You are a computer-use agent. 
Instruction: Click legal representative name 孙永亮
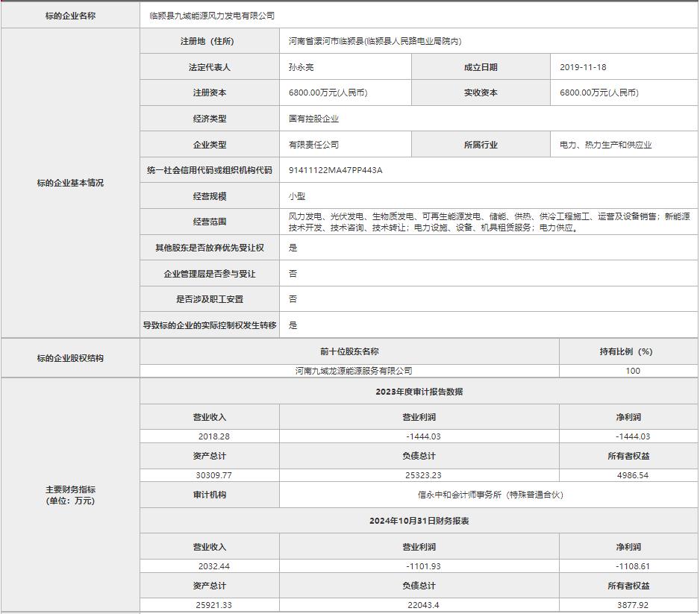pos(301,67)
